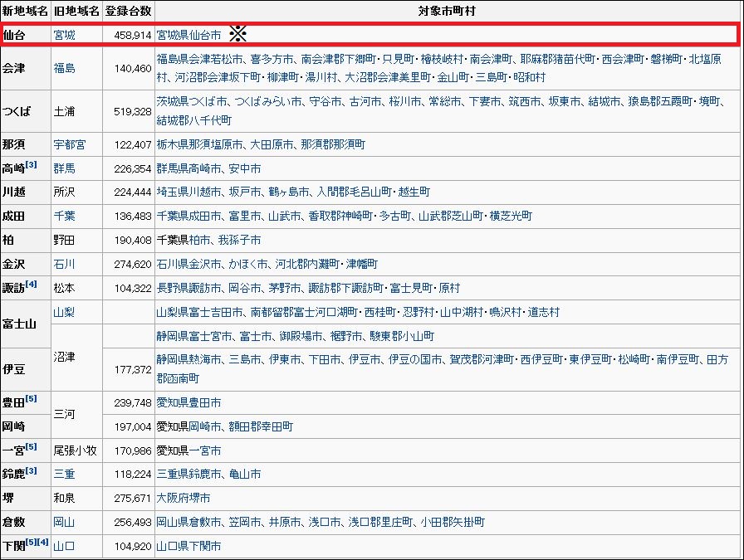Open the 宮城 link in the Sendai row
The height and width of the screenshot is (560, 744).
point(64,36)
